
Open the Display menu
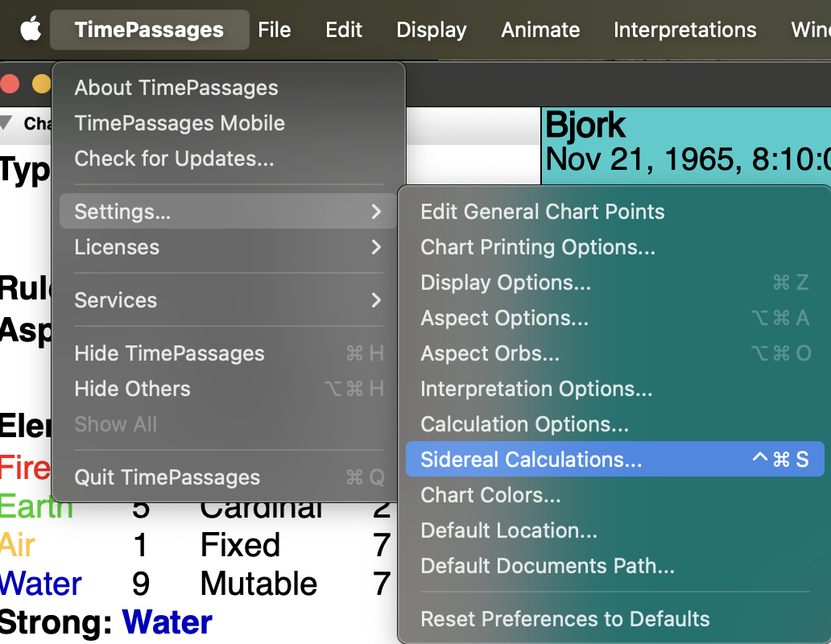coord(432,30)
